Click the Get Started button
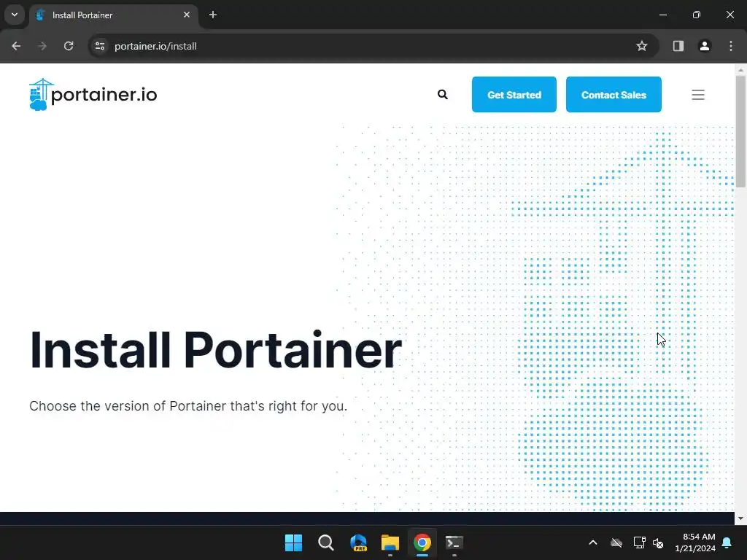747x560 pixels. 514,94
